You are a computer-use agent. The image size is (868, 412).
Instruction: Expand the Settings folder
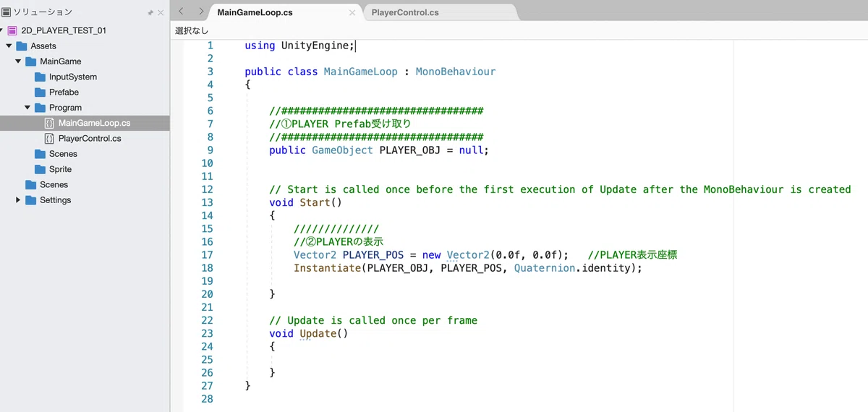(18, 200)
